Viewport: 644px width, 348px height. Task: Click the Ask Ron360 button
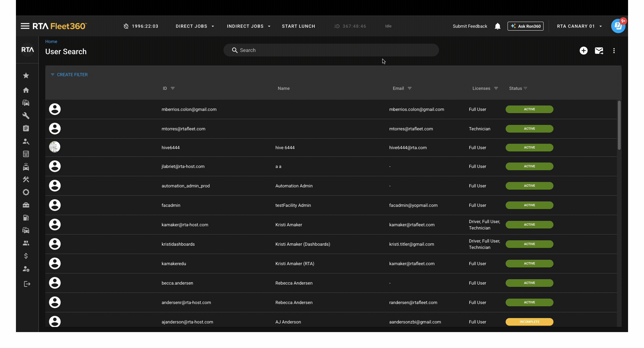click(x=525, y=26)
